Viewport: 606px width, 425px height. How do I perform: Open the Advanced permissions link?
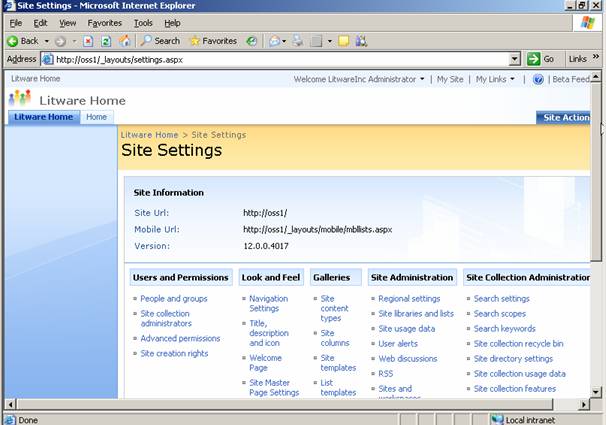tap(180, 338)
